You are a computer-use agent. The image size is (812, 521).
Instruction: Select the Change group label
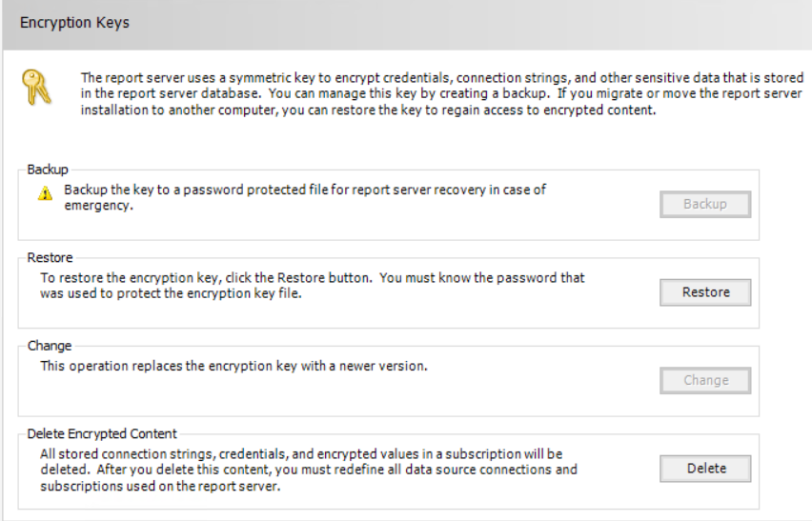[x=50, y=346]
